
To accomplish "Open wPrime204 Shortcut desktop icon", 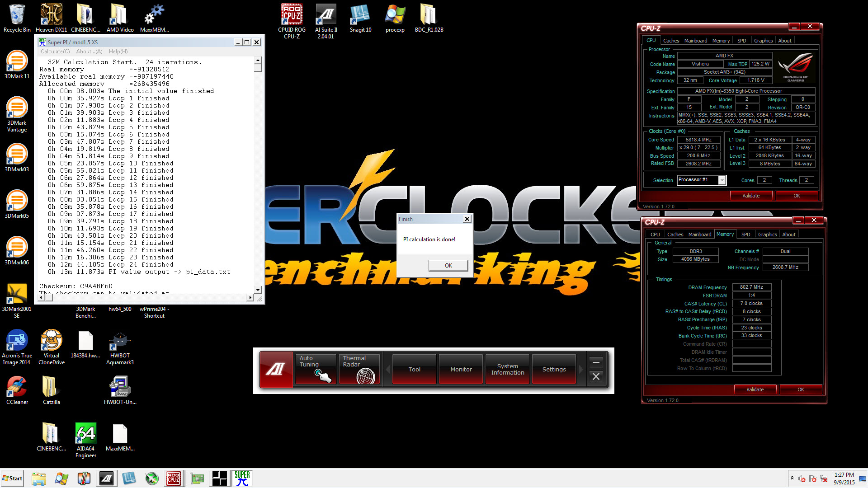I will coord(154,312).
